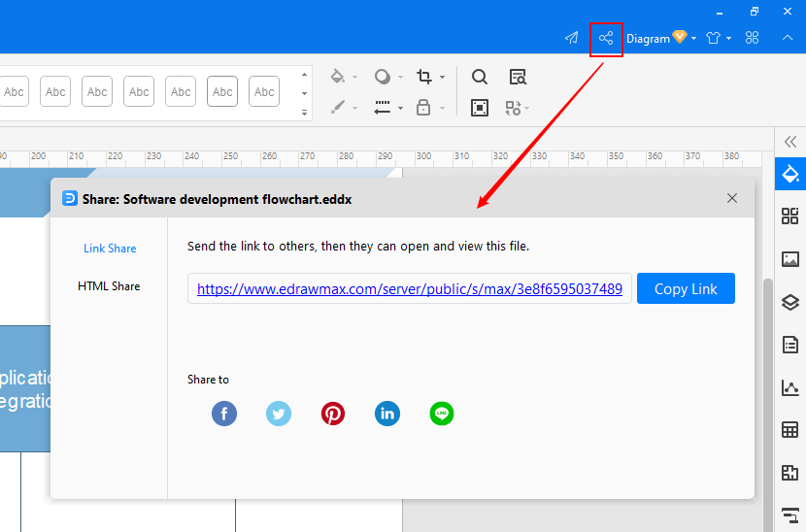Screen dimensions: 806x532
Task: Click the T-shirt theme icon
Action: [713, 38]
